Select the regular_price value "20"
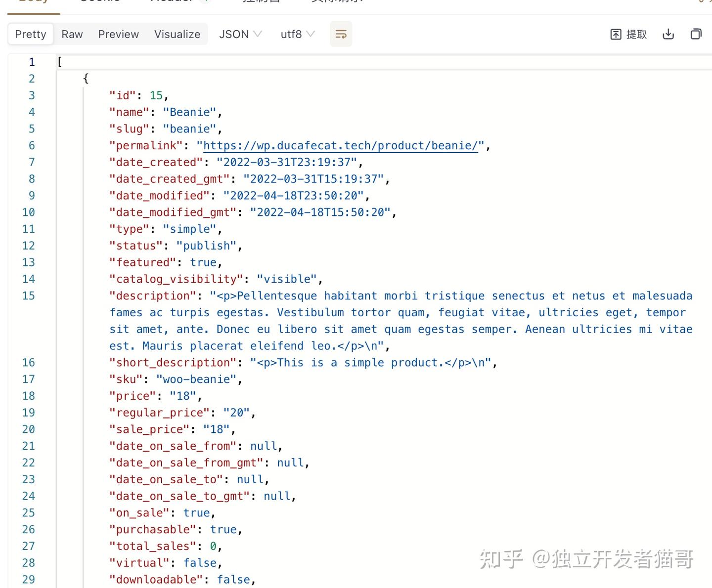Image resolution: width=712 pixels, height=588 pixels. 236,413
